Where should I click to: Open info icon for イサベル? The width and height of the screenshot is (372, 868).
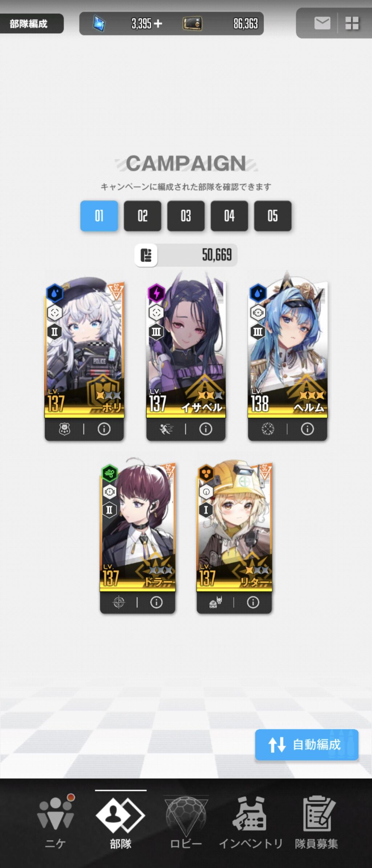(x=206, y=429)
